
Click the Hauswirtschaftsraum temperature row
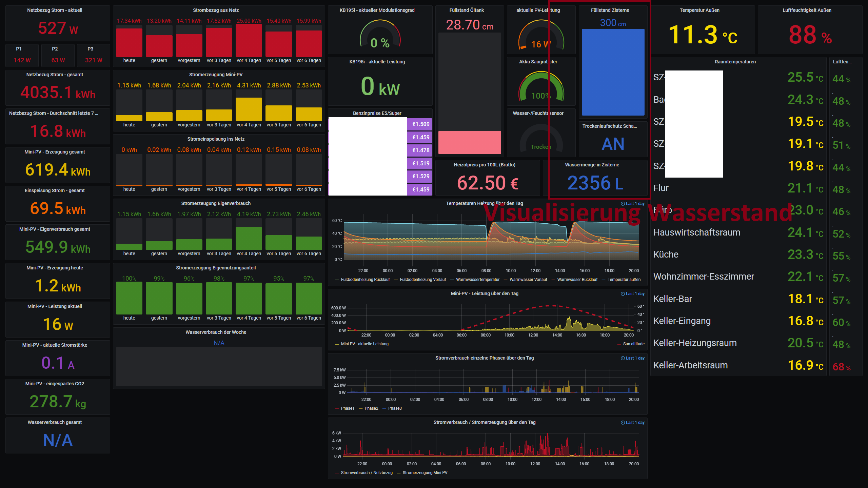pyautogui.click(x=738, y=232)
